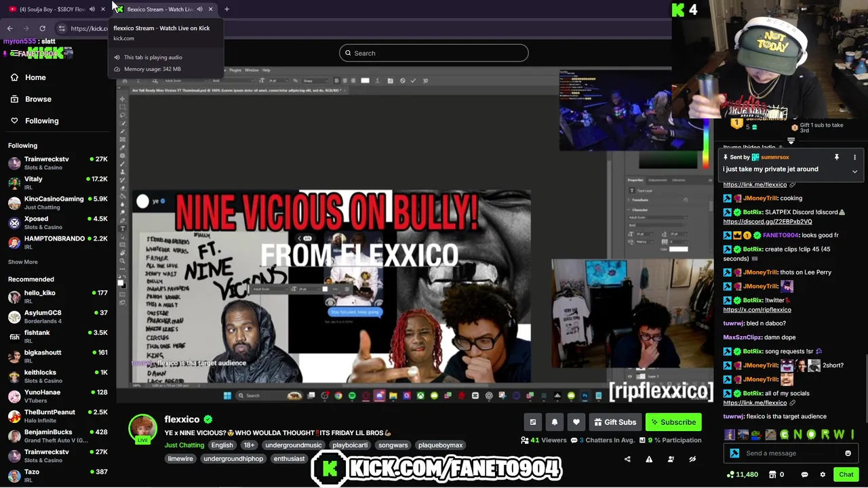This screenshot has width=868, height=488.
Task: Open Tazo recommended channel
Action: tap(58, 475)
